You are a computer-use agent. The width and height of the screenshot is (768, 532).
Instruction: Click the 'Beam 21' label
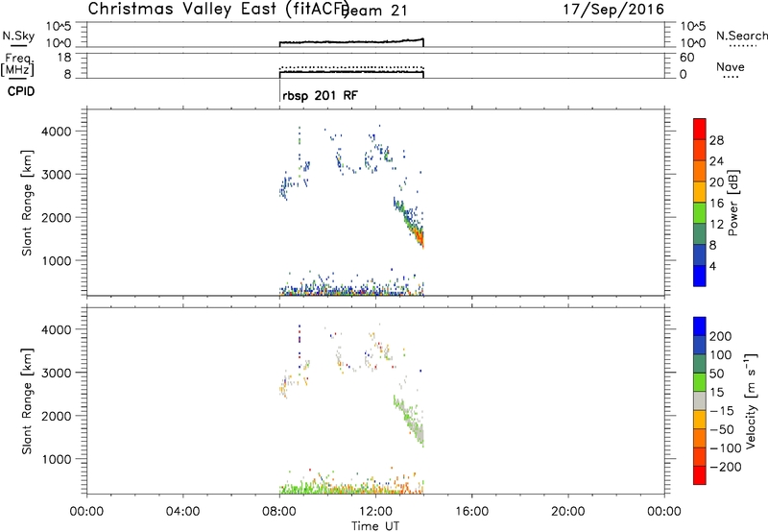tap(375, 11)
